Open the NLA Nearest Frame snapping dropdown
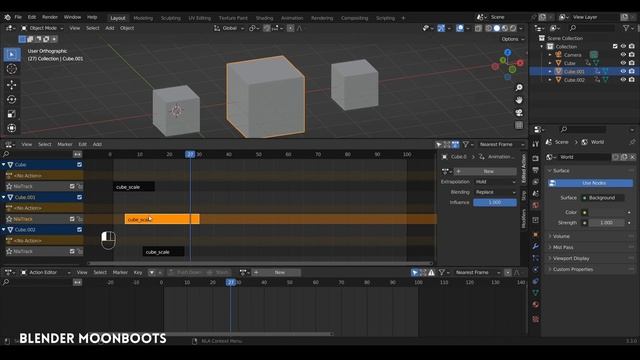The image size is (640, 360). (502, 144)
